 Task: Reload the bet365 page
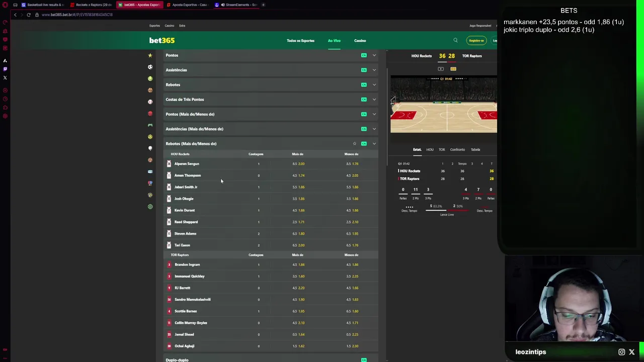(29, 15)
